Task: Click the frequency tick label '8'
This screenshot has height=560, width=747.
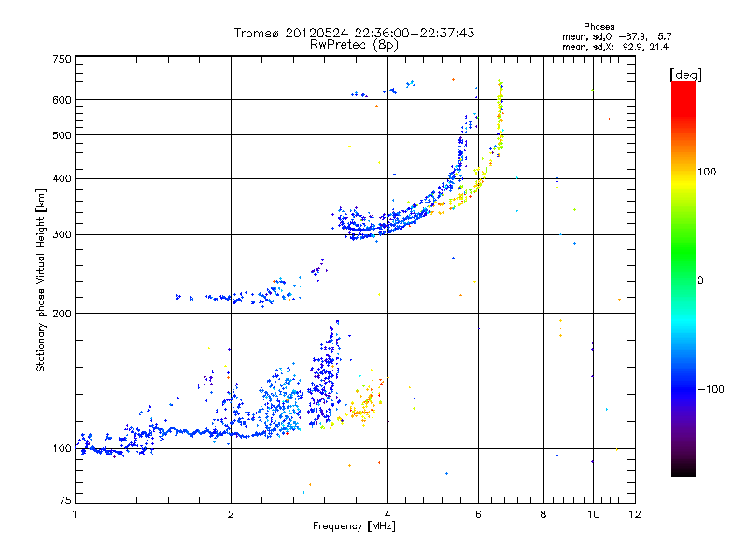Action: pos(543,514)
